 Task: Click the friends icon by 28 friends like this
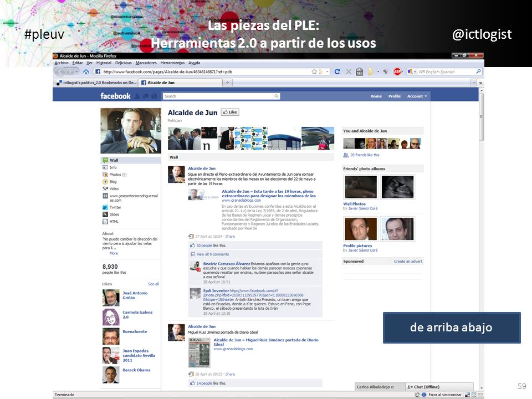(x=346, y=155)
